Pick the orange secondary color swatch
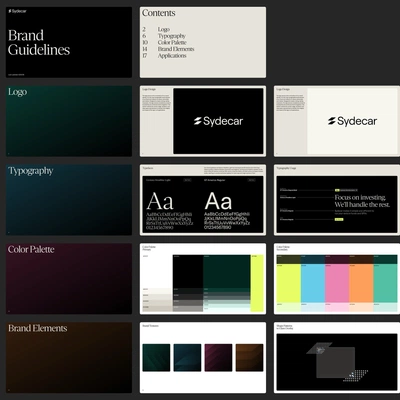 pyautogui.click(x=361, y=283)
